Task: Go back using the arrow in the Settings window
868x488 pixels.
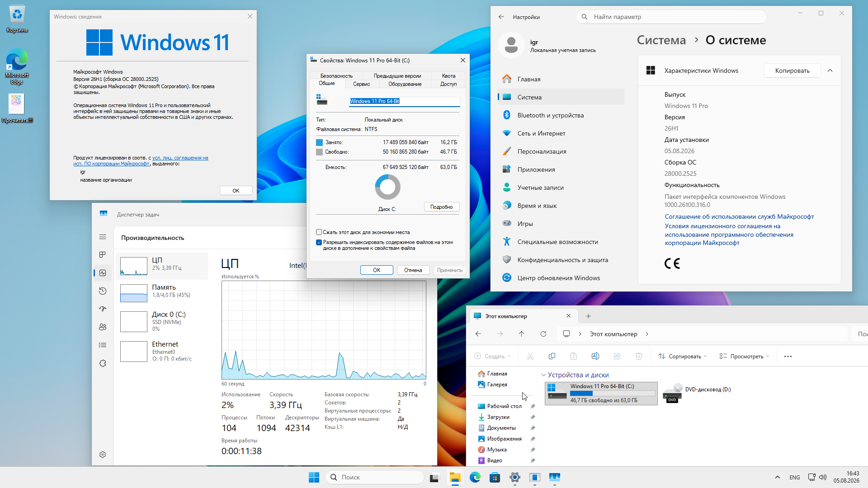Action: pyautogui.click(x=501, y=17)
